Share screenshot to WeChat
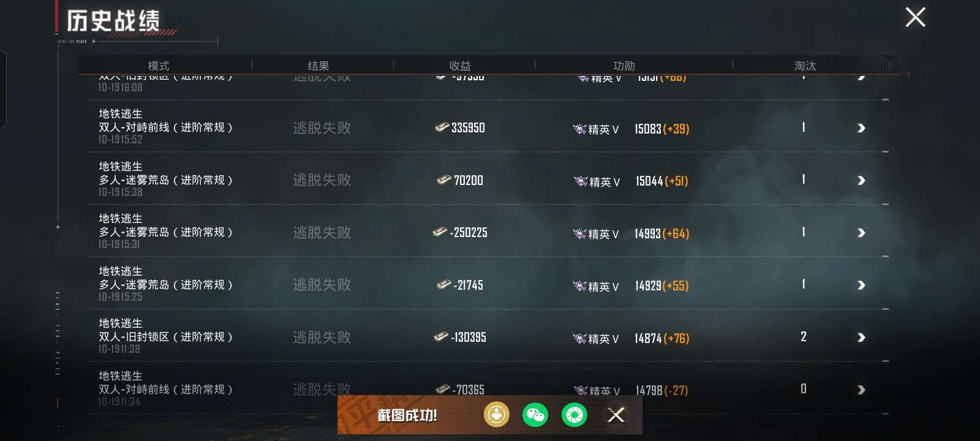 click(535, 415)
